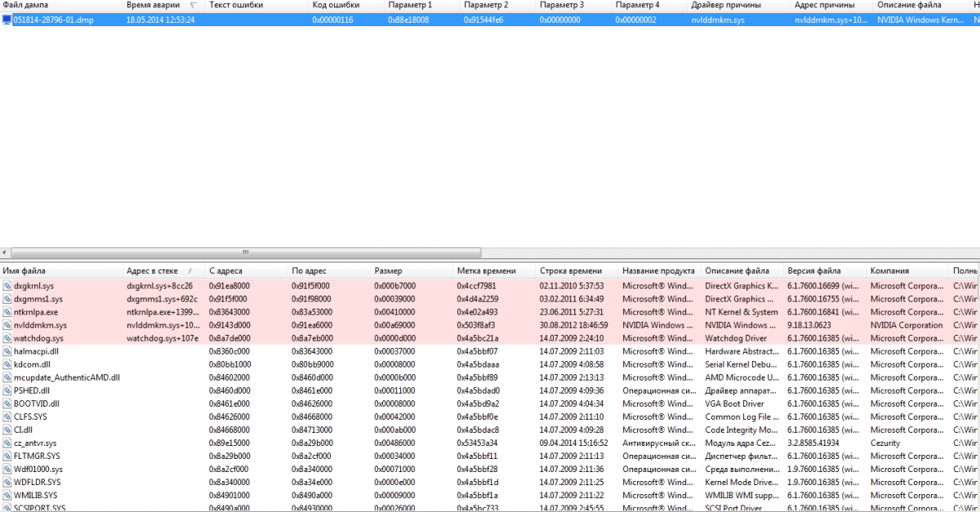Click from-address 0x8a7de000 cell
The width and height of the screenshot is (980, 512).
pyautogui.click(x=229, y=338)
